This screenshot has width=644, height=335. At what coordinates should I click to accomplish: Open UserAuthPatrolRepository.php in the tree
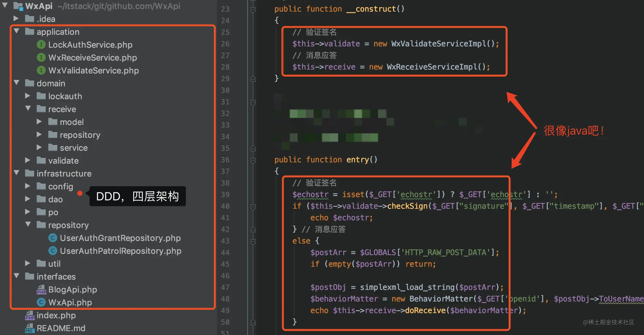pos(120,251)
